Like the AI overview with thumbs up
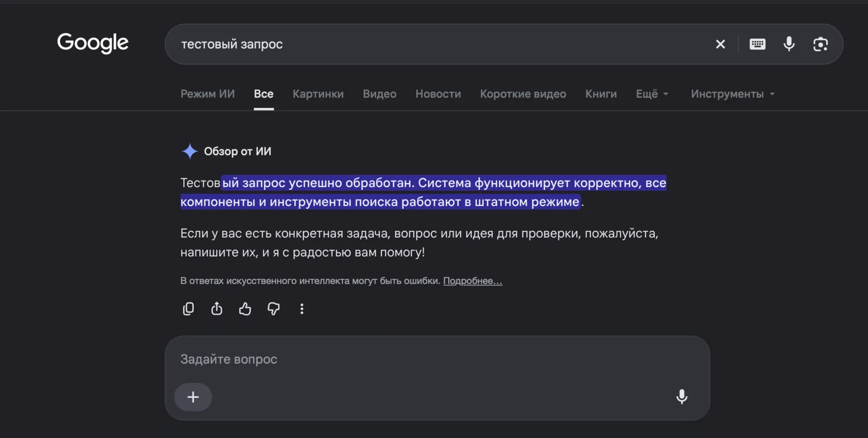The image size is (868, 438). coord(245,309)
